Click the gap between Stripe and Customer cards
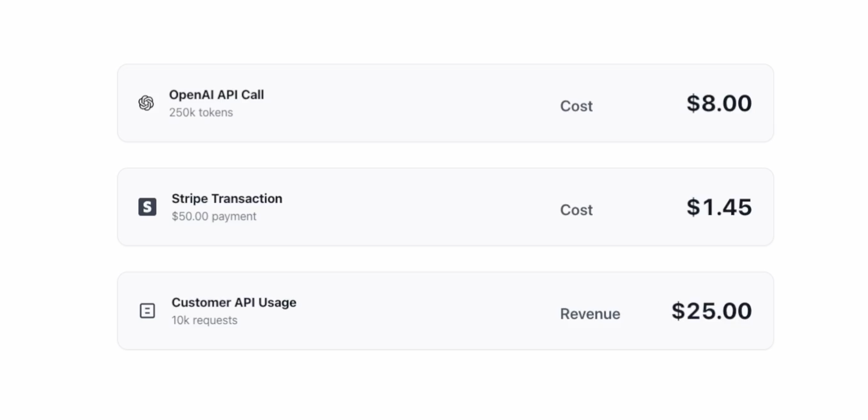Image resolution: width=868 pixels, height=420 pixels. (x=445, y=259)
